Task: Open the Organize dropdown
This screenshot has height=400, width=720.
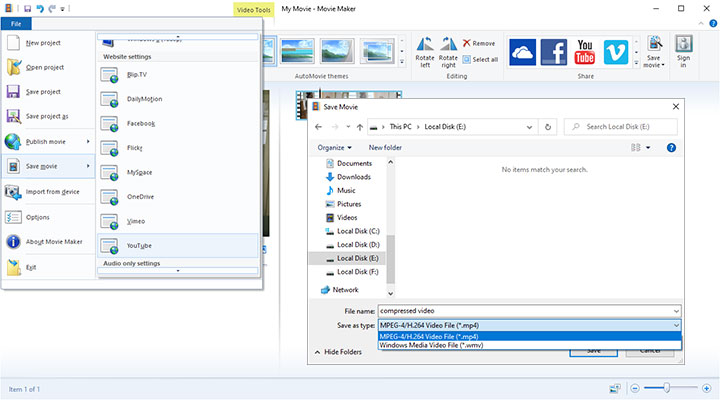Action: tap(335, 147)
